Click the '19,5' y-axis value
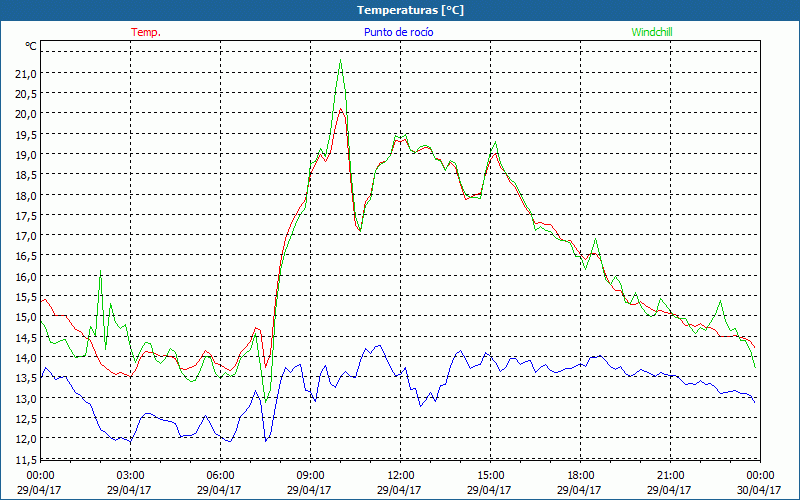This screenshot has width=800, height=500. click(x=26, y=134)
